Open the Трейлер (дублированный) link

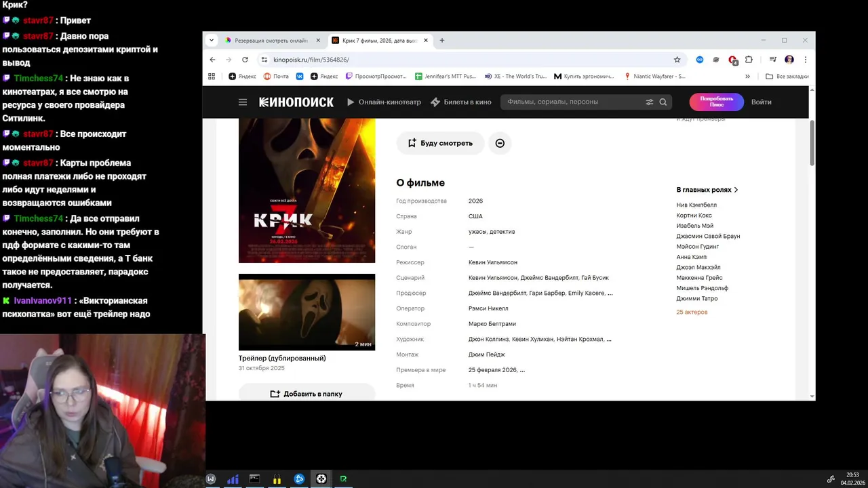click(282, 358)
